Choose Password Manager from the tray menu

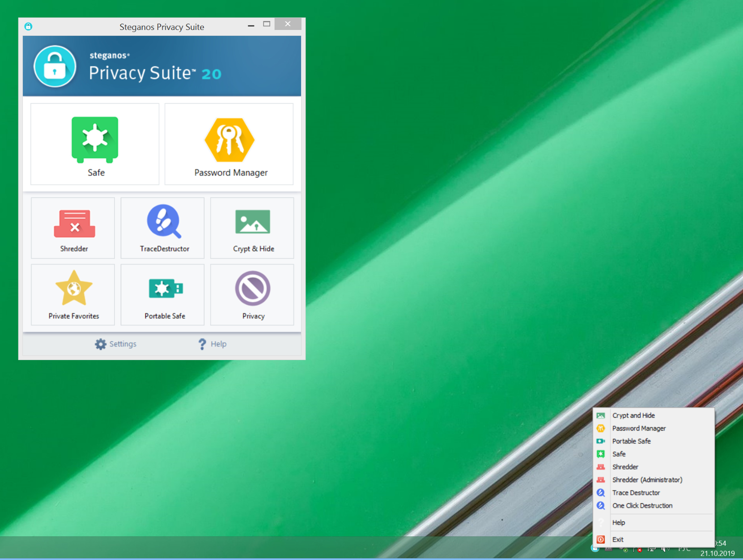pos(654,428)
